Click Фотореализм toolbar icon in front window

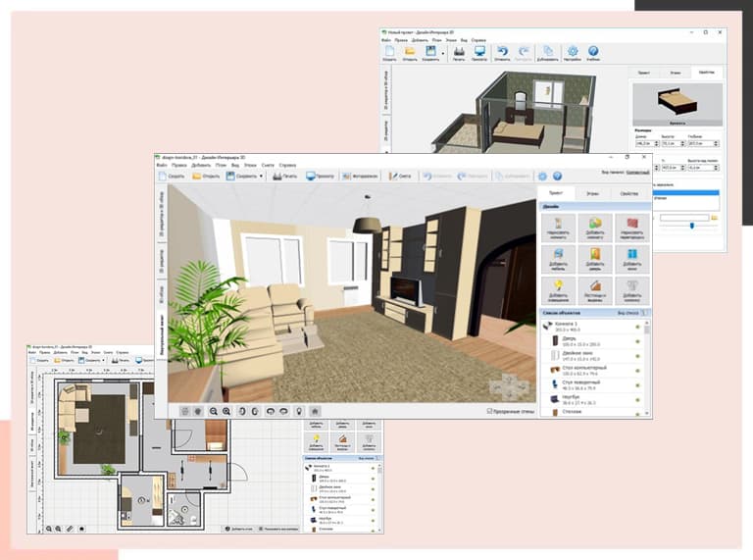pos(346,177)
